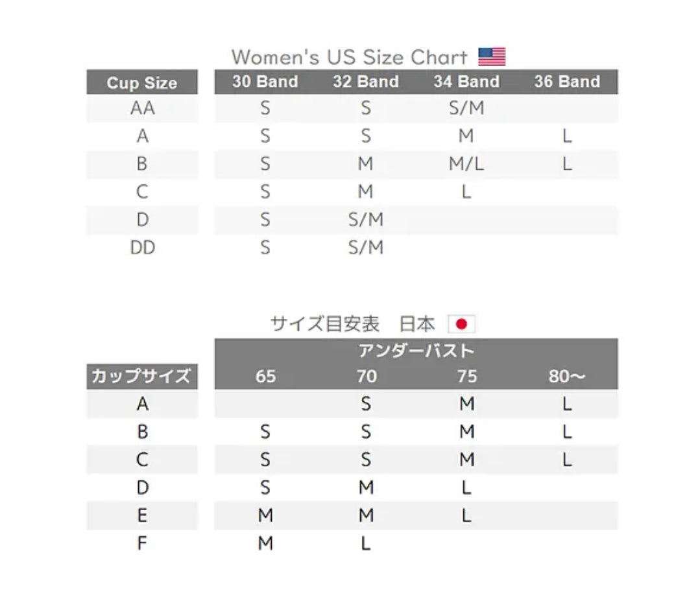Select the S/M cell in the AA row
The width and height of the screenshot is (700, 610).
coord(466,108)
